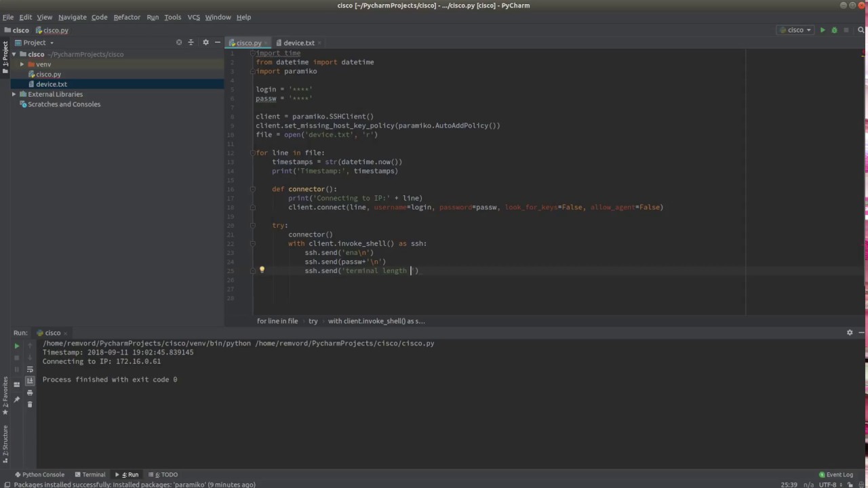
Task: Fold the connector function at the gutter marker
Action: coord(252,189)
